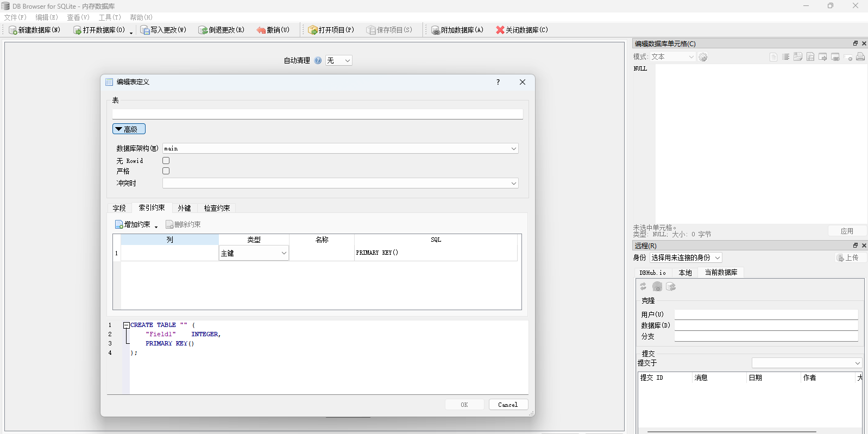Click Cancel in the Edit table definition dialog
The image size is (868, 434).
508,405
